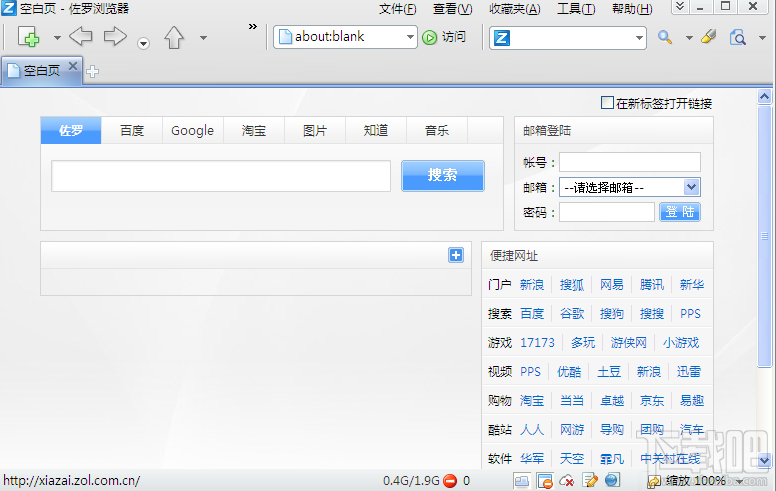
Task: Click the notepad with pencil icon
Action: (590, 481)
